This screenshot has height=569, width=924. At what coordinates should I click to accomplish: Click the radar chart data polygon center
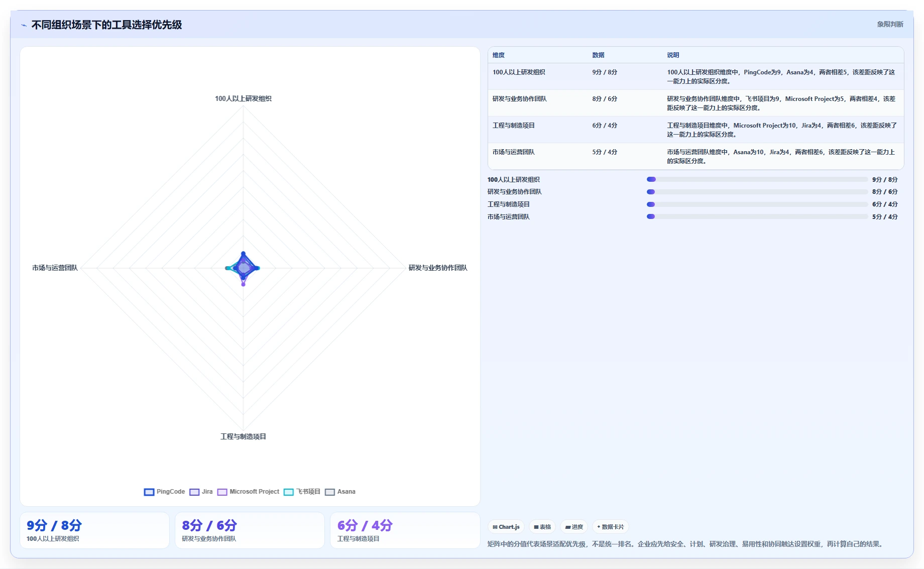pyautogui.click(x=244, y=268)
